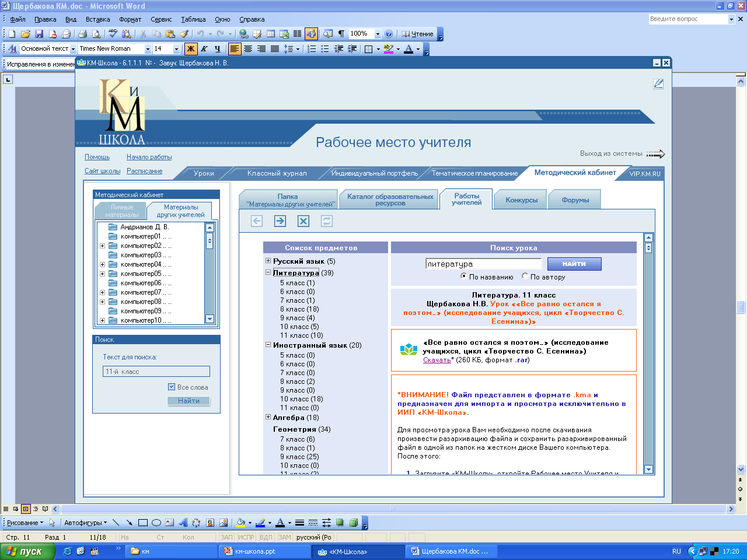Viewport: 747px width, 560px height.
Task: Center align text in the formatting toolbar
Action: click(x=248, y=49)
